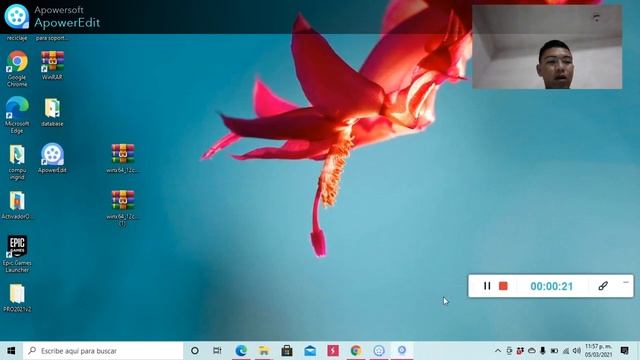Open the film-reel recorder app on taskbar

click(379, 351)
